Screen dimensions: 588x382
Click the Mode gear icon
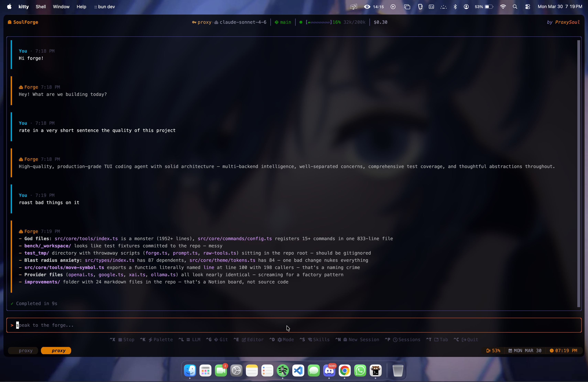(x=279, y=340)
